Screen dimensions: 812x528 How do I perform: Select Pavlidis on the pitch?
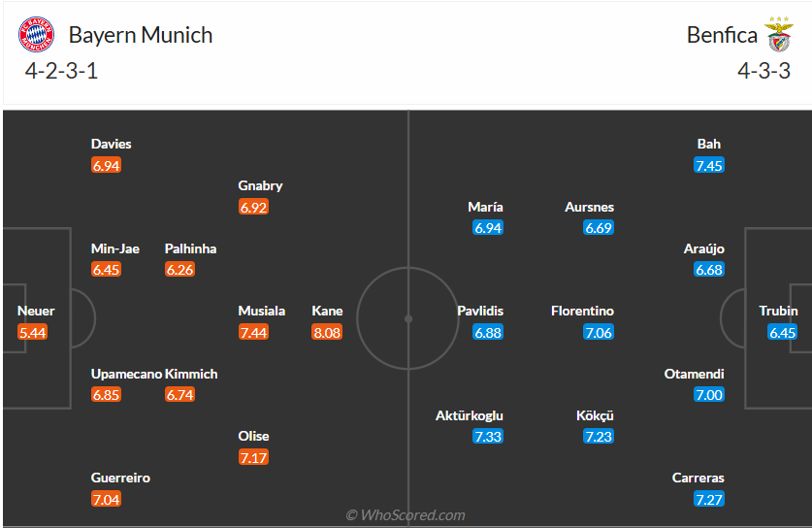[x=480, y=311]
